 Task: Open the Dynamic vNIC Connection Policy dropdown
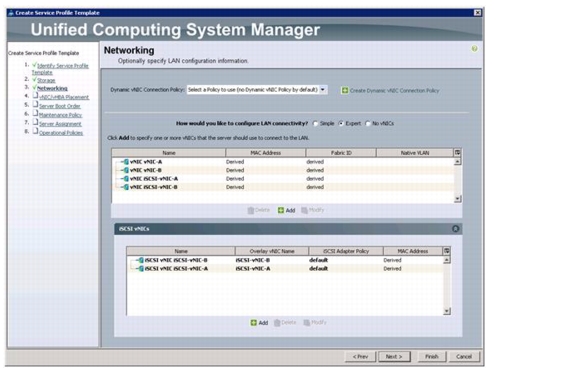pos(323,90)
